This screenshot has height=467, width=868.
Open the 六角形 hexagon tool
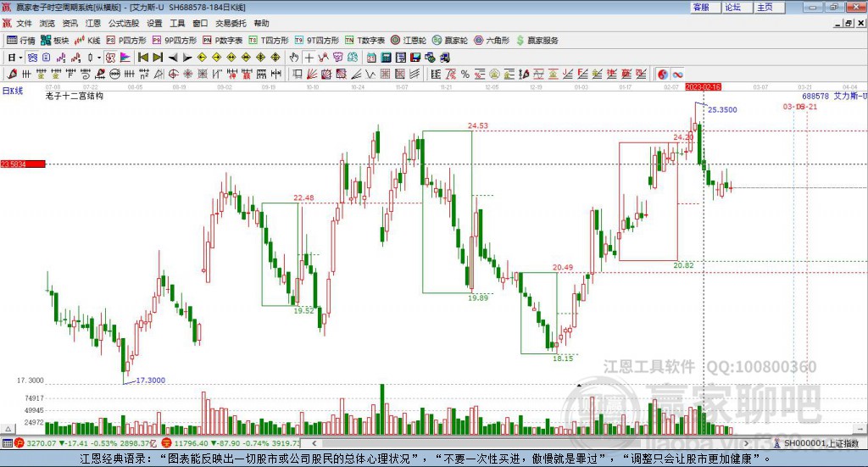pos(492,41)
